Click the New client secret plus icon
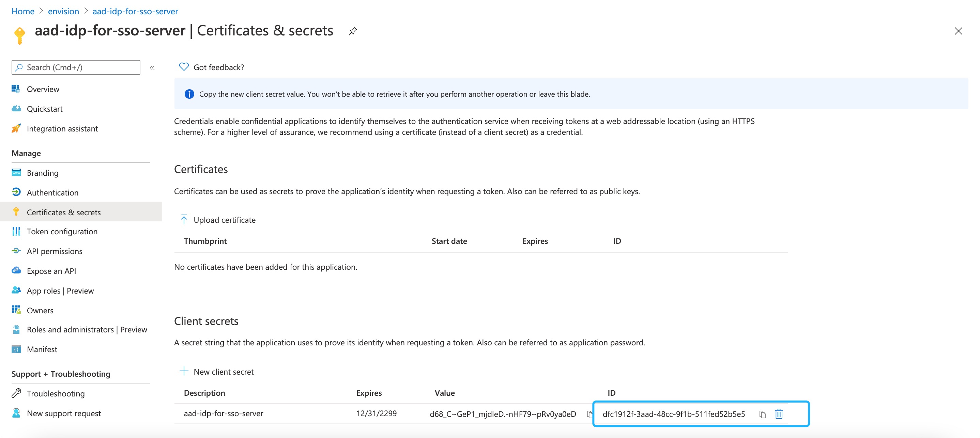This screenshot has width=980, height=438. point(184,371)
